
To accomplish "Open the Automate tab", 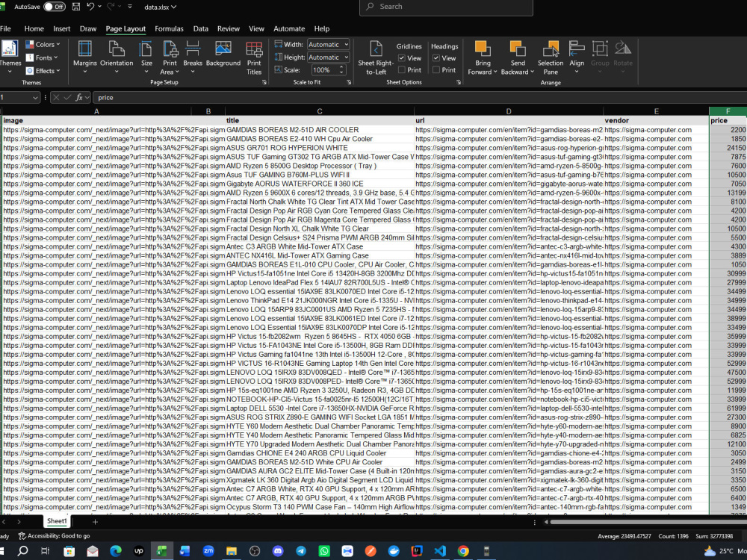I will pyautogui.click(x=288, y=28).
